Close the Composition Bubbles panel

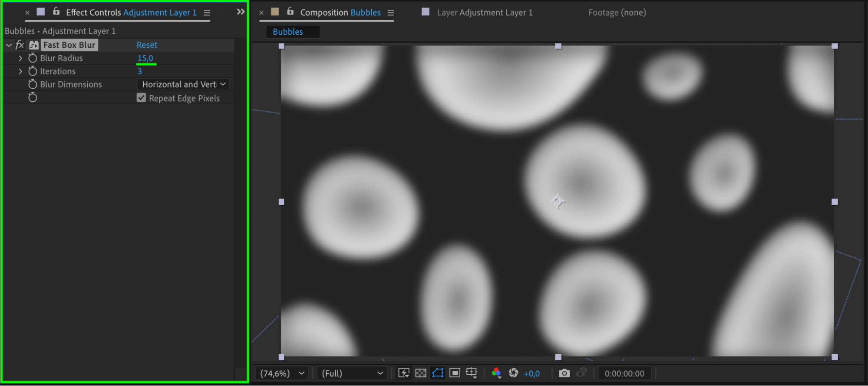[261, 13]
